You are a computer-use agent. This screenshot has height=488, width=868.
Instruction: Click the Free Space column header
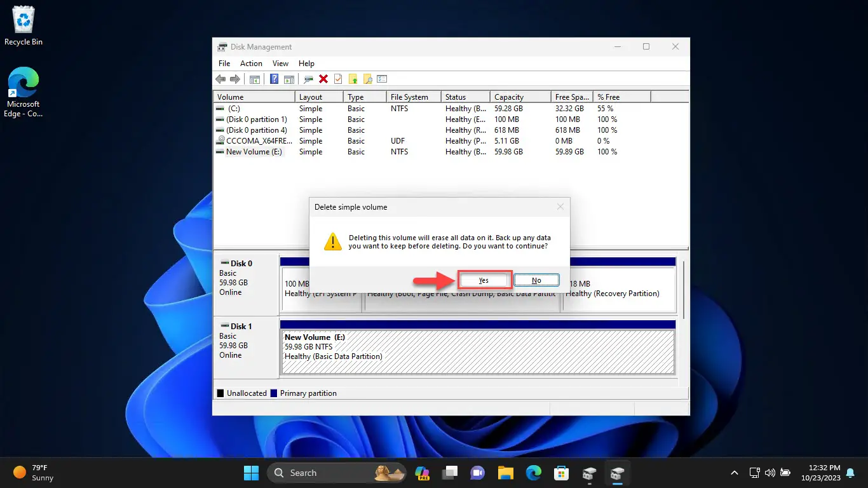572,97
